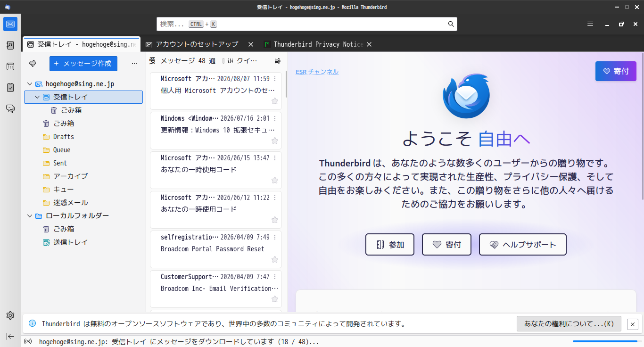
Task: Collapse the 受信トレイ folder chevron
Action: 37,97
